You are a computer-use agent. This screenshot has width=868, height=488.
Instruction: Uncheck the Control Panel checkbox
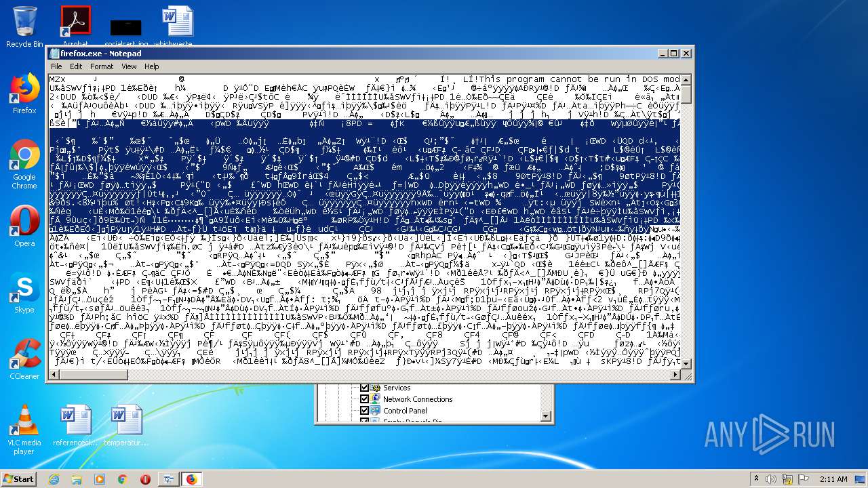[364, 411]
